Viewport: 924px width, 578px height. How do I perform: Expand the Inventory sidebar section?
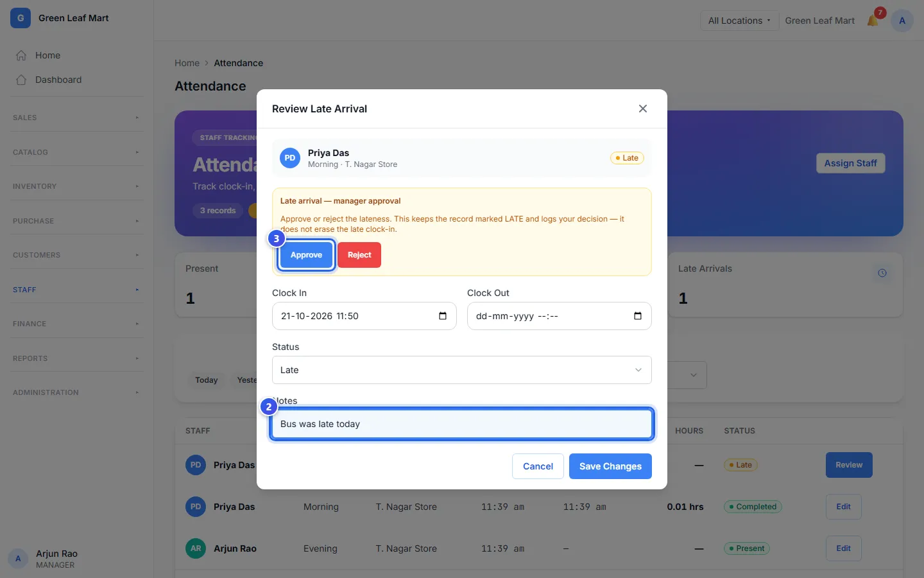(x=76, y=186)
